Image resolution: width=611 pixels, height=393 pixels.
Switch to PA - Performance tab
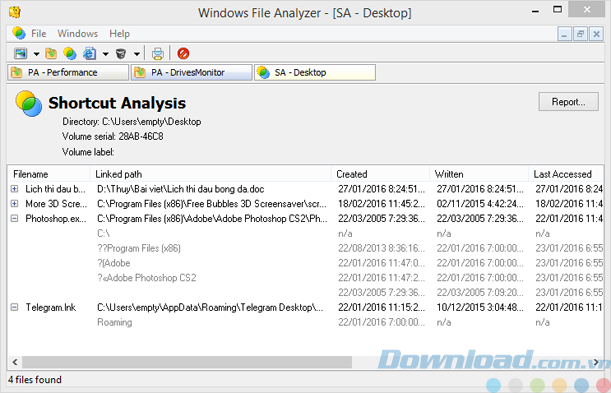point(68,72)
